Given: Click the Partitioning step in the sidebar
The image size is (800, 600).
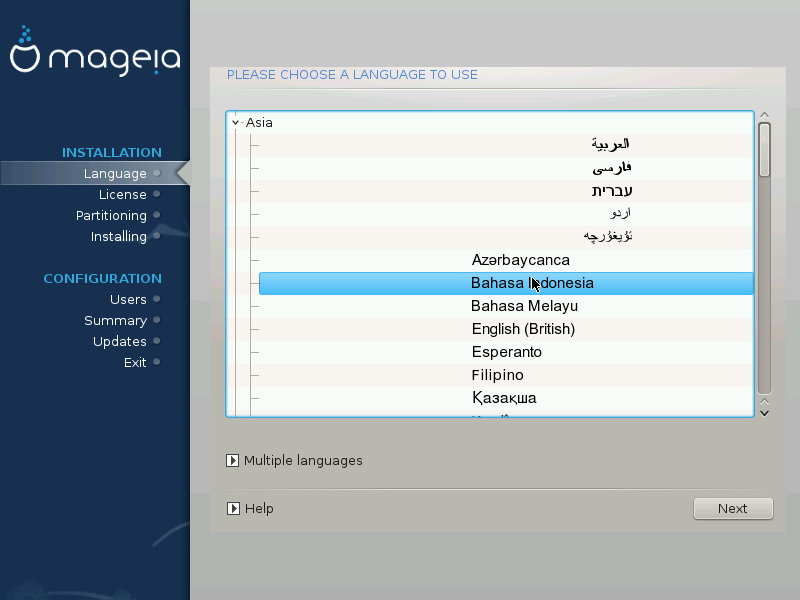Looking at the screenshot, I should point(111,216).
